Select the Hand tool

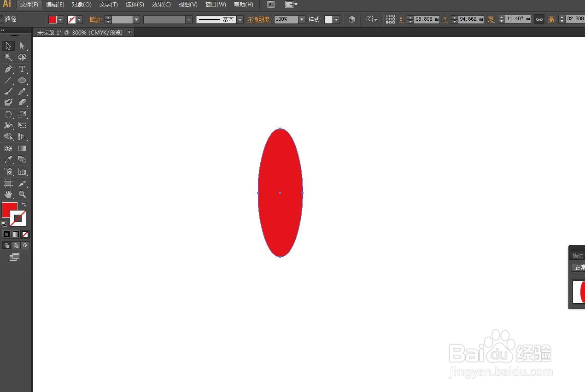pos(8,194)
